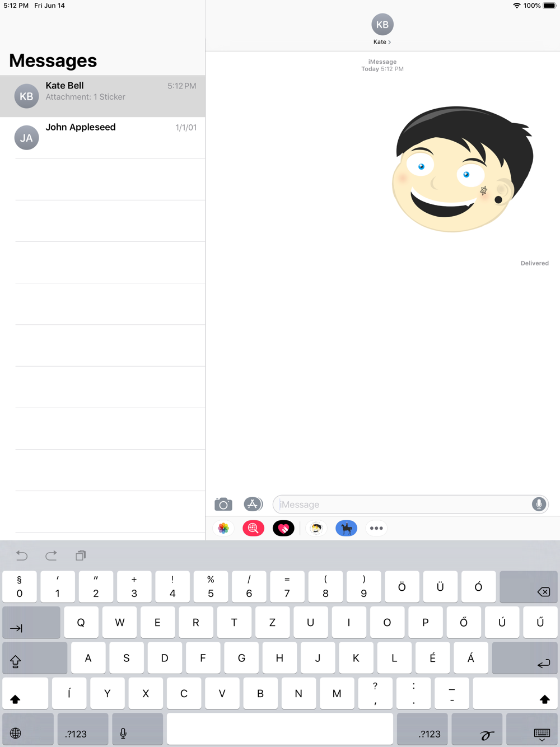Tap the redo arrow above the keyboard
This screenshot has height=747, width=560.
[51, 555]
